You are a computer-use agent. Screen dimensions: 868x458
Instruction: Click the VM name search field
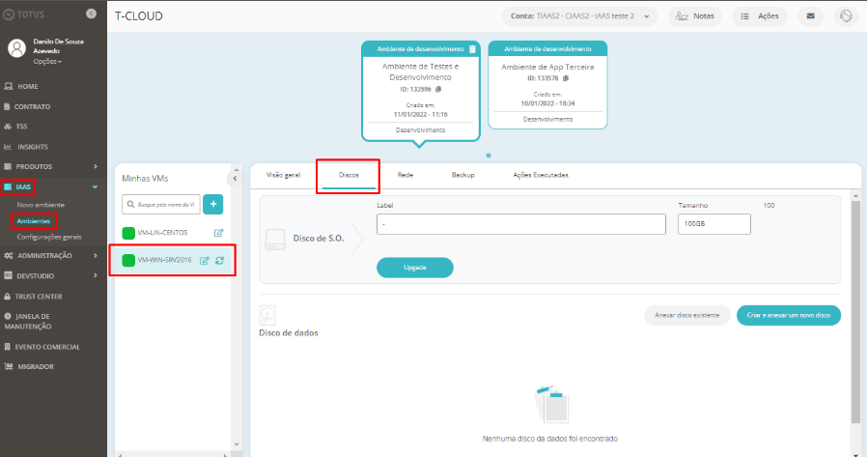161,204
